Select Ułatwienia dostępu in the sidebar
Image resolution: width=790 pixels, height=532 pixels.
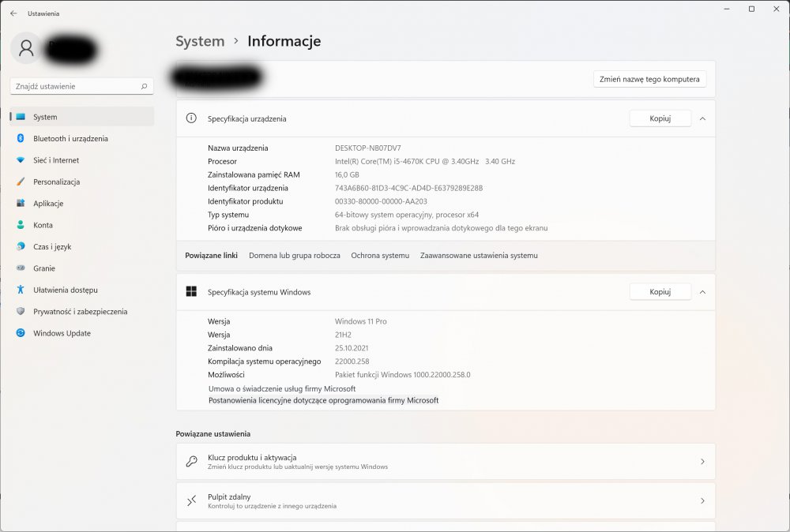point(65,290)
